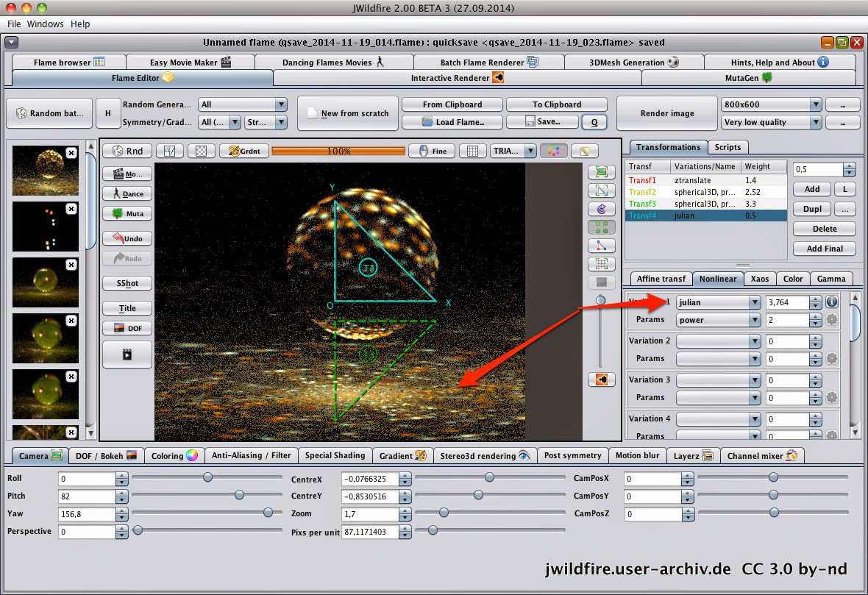The width and height of the screenshot is (868, 595).
Task: Open the Very low quality dropdown
Action: pos(770,122)
